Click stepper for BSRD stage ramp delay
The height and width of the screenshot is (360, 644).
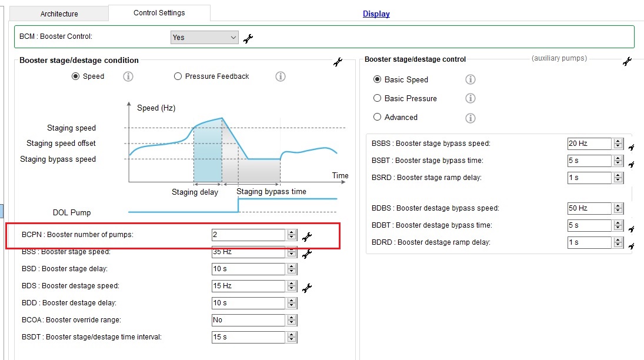click(x=618, y=178)
